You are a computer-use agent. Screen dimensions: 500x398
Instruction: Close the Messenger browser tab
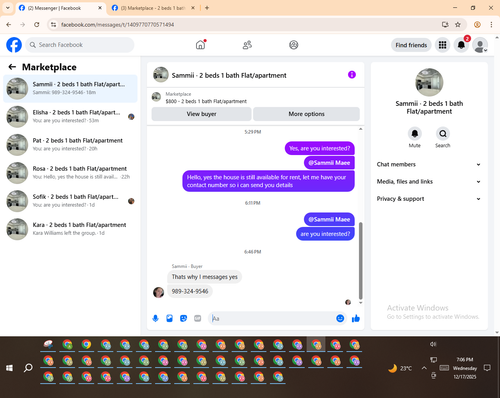100,8
